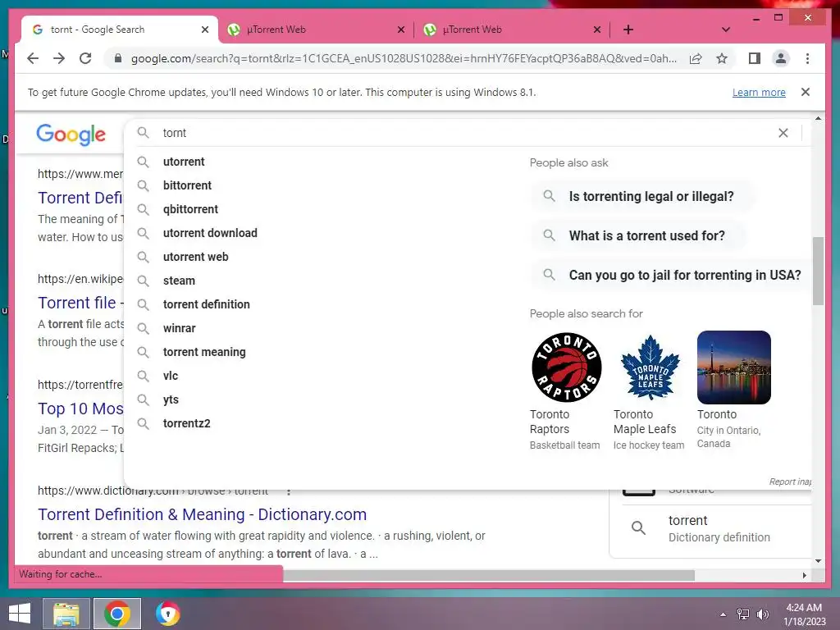Screen dimensions: 840x630
Task: Click the Google logo
Action: tap(71, 134)
